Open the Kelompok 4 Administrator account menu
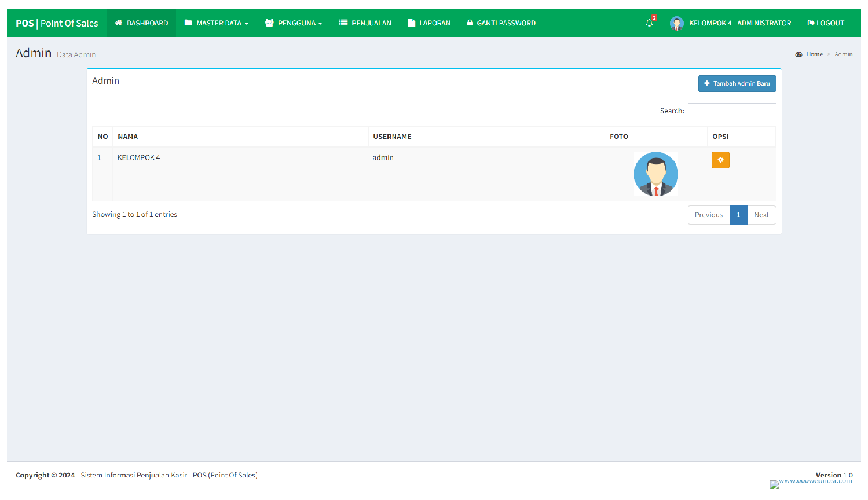The image size is (868, 500). 731,23
